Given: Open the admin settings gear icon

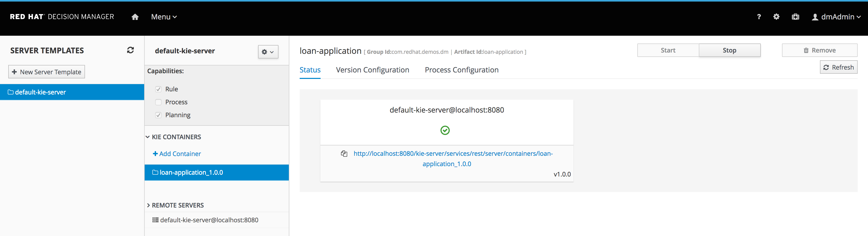Looking at the screenshot, I should pos(776,17).
